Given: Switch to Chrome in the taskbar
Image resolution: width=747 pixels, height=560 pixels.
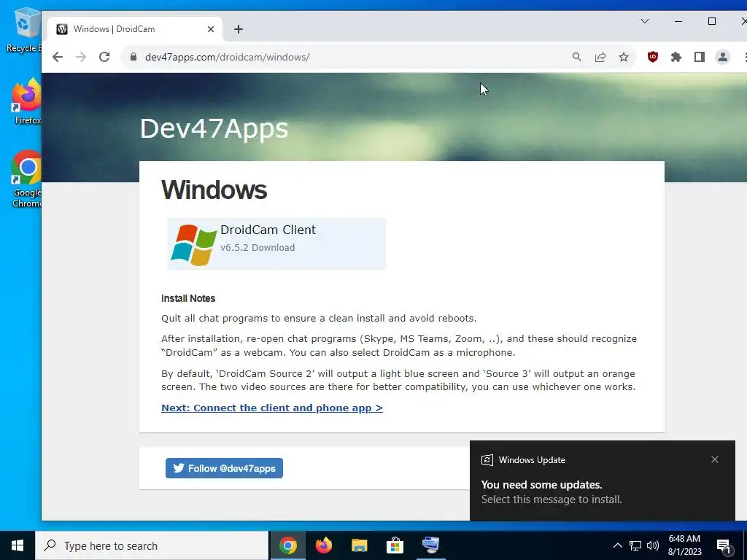Looking at the screenshot, I should pos(287,545).
